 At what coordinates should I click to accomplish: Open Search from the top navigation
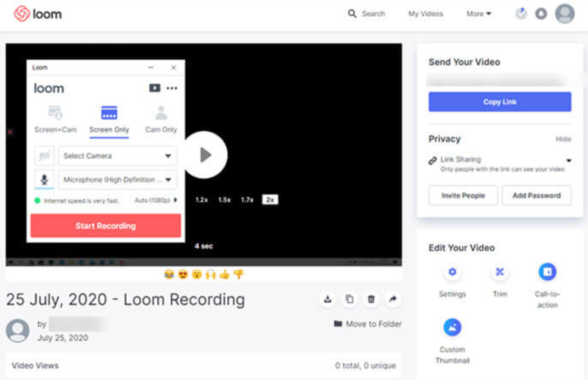pyautogui.click(x=366, y=14)
